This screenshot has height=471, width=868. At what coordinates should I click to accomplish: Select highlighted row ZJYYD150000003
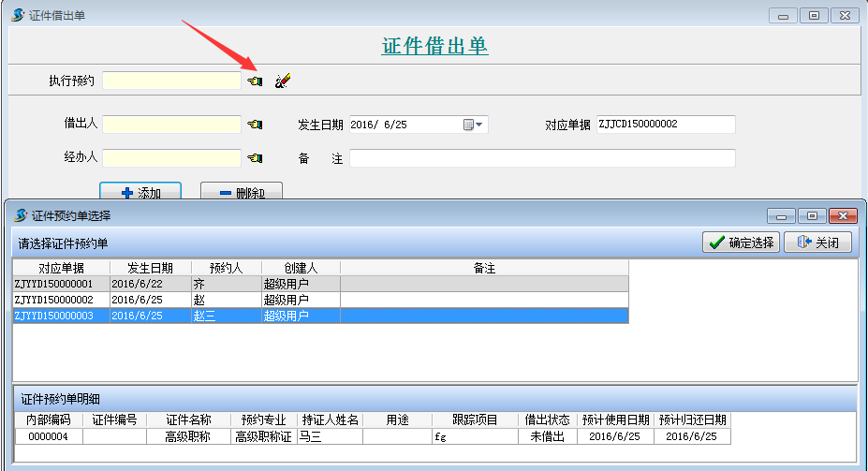(x=54, y=316)
